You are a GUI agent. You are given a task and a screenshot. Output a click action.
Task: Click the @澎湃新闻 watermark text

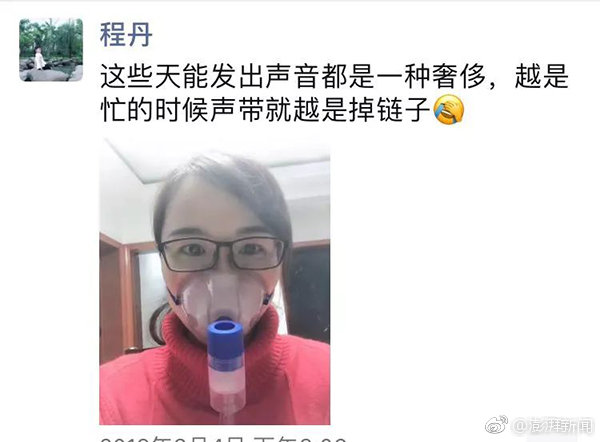point(553,426)
